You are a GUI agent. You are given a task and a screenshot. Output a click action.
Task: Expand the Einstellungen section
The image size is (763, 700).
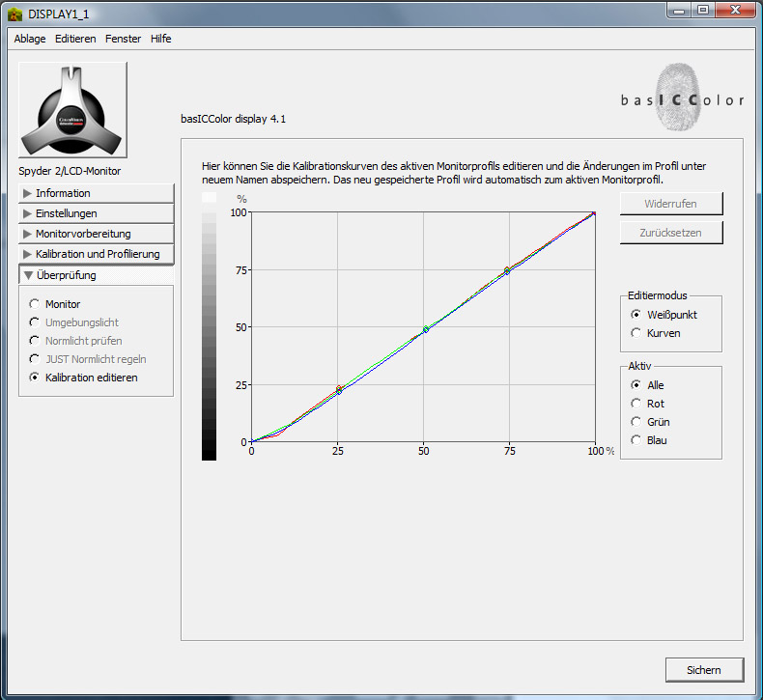pos(96,213)
